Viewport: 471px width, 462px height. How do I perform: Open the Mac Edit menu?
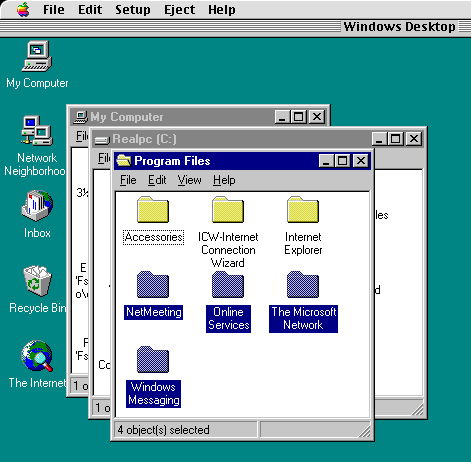[90, 10]
